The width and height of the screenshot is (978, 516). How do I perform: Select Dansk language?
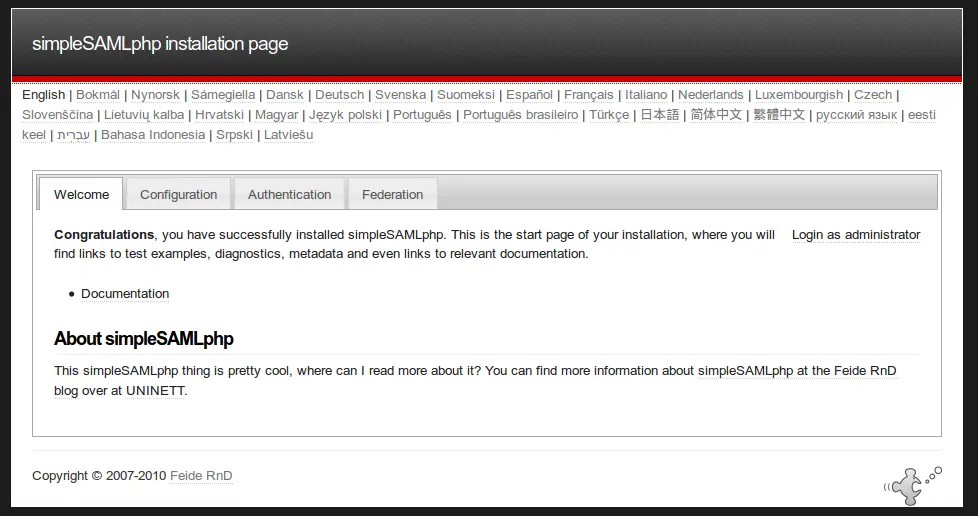284,95
